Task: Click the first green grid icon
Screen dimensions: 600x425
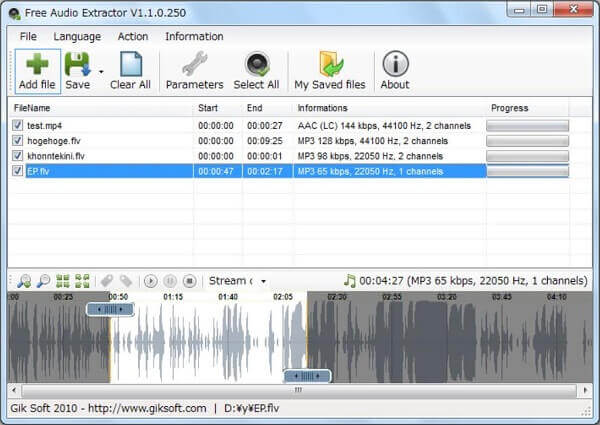Action: pyautogui.click(x=63, y=281)
